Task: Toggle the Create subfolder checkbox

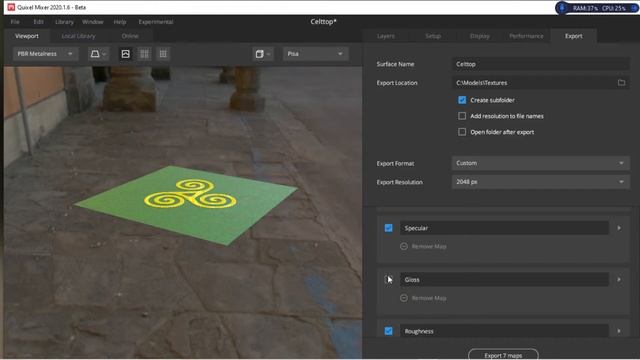Action: (x=462, y=100)
